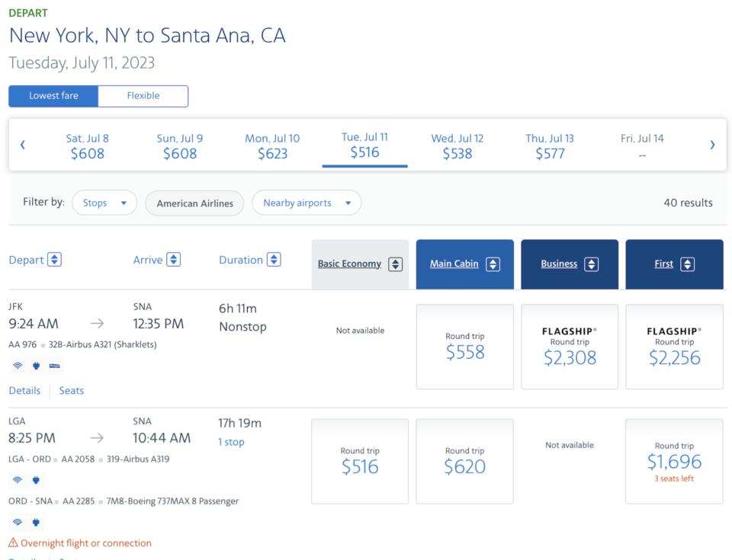Click the power outlet icon below AA 976
Image resolution: width=732 pixels, height=560 pixels.
(x=36, y=366)
